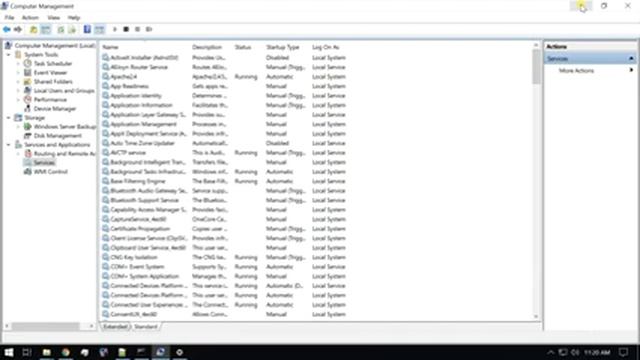The width and height of the screenshot is (640, 360).
Task: Click the gear icon beside AVCTP service
Action: (x=106, y=153)
